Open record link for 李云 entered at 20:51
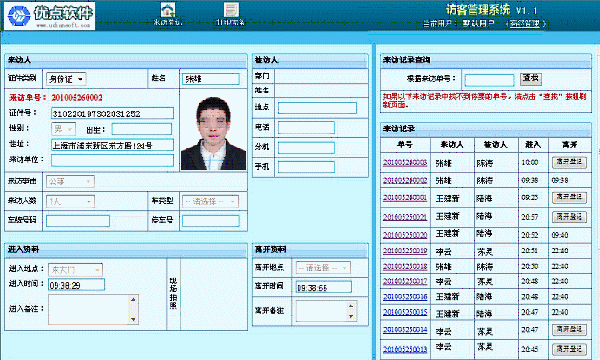This screenshot has width=600, height=360. coord(405,251)
